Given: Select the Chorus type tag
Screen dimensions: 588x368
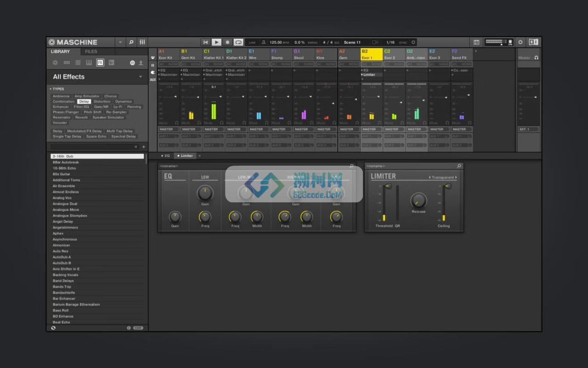Looking at the screenshot, I should tap(110, 96).
